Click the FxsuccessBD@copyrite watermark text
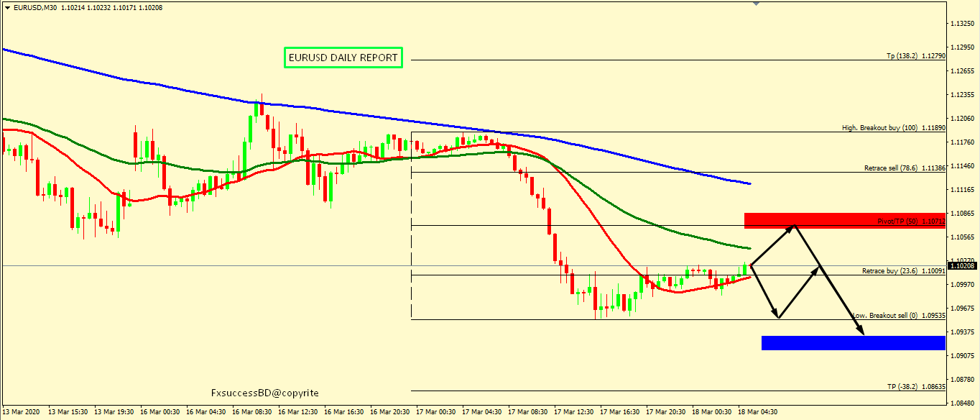 pos(265,393)
